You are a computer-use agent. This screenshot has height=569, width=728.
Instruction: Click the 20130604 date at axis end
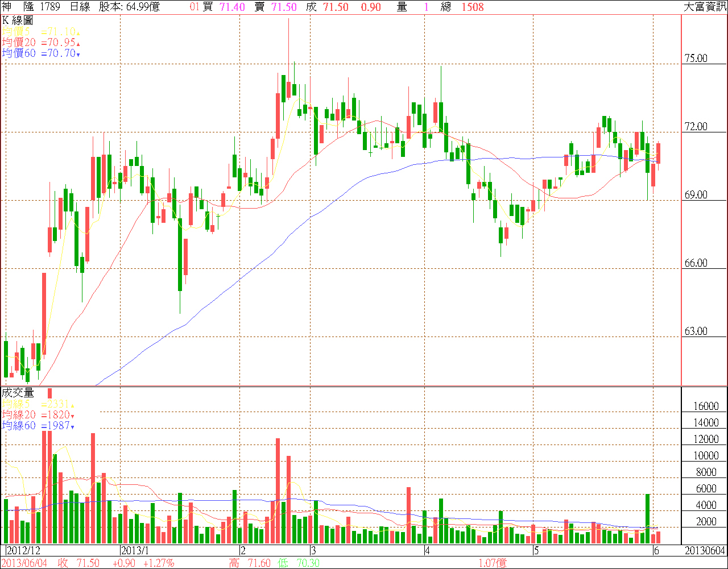[704, 551]
